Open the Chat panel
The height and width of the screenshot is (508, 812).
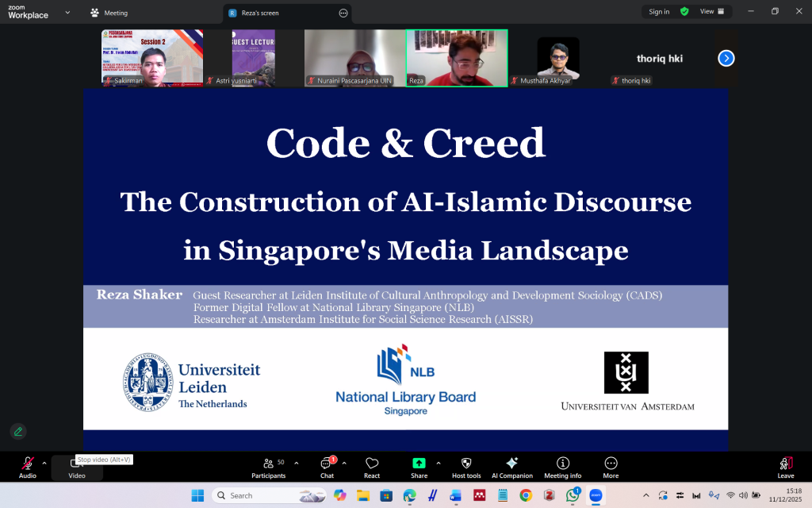(327, 468)
